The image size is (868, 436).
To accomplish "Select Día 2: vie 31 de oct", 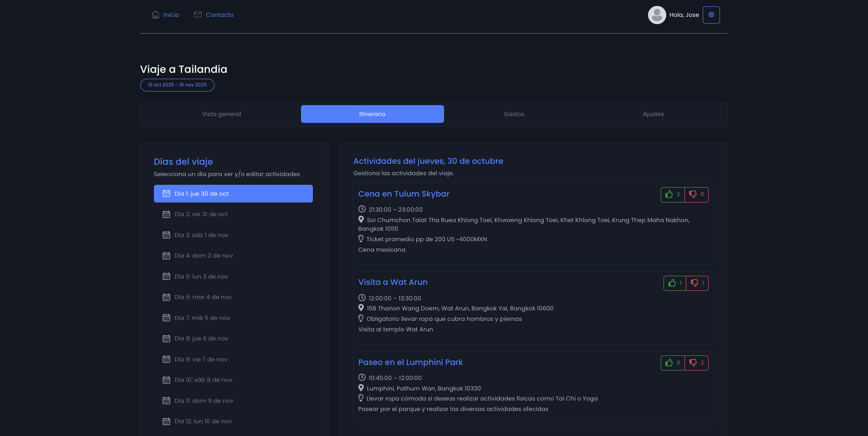I will tap(201, 214).
